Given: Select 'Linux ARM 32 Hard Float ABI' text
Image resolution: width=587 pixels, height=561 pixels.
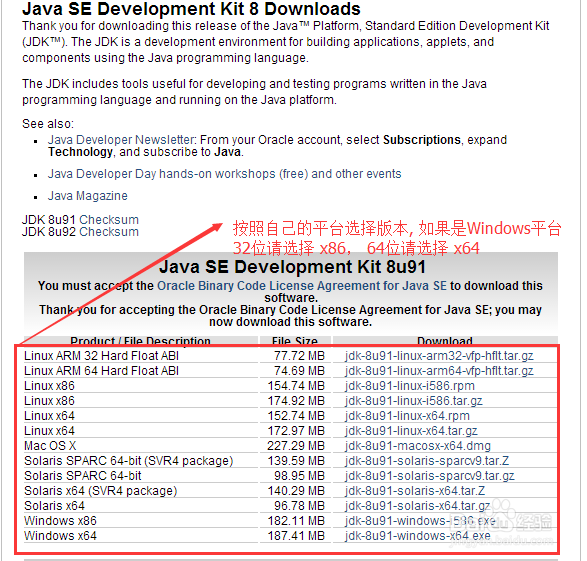Looking at the screenshot, I should pyautogui.click(x=101, y=356).
